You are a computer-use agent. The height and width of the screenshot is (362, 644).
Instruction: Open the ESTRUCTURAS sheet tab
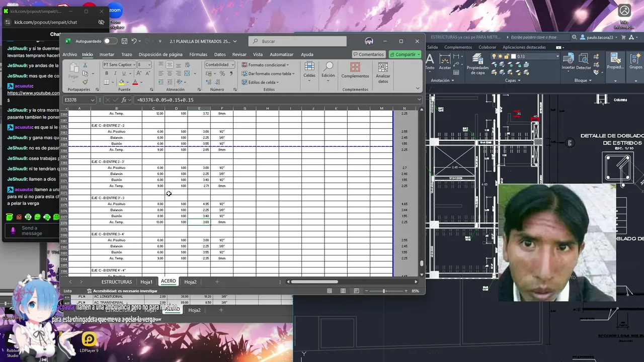(x=117, y=282)
